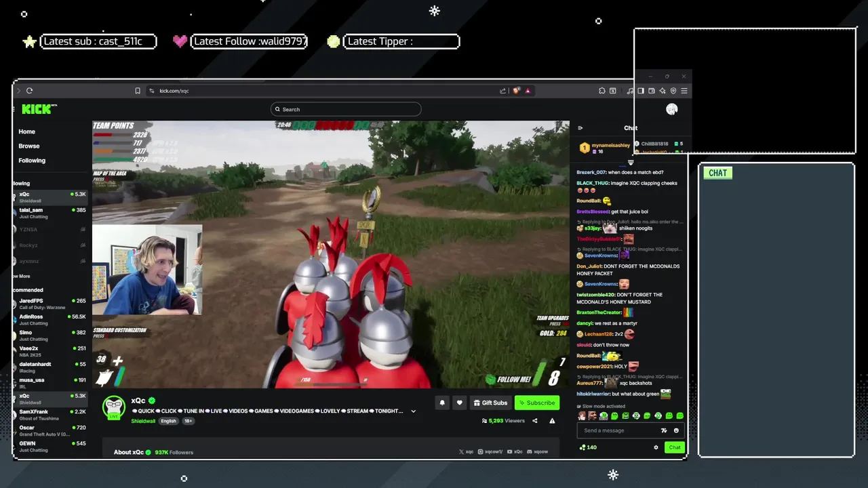This screenshot has height=488, width=868.
Task: Open the 7TV emote menu icon
Action: coord(664,430)
